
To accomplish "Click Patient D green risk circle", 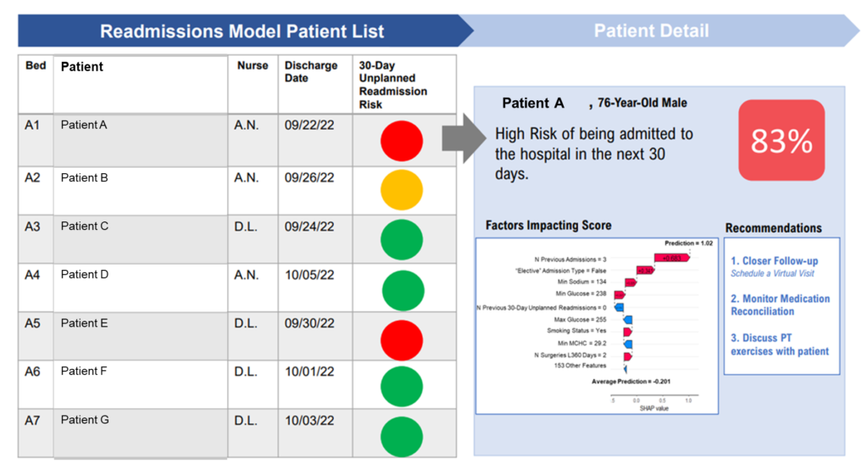I will [401, 287].
